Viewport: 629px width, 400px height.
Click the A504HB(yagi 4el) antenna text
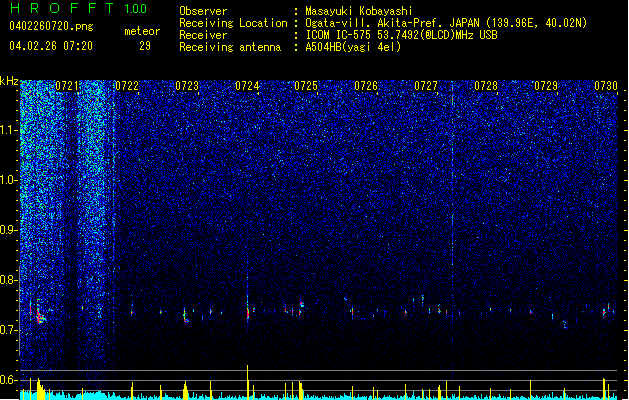click(x=353, y=47)
